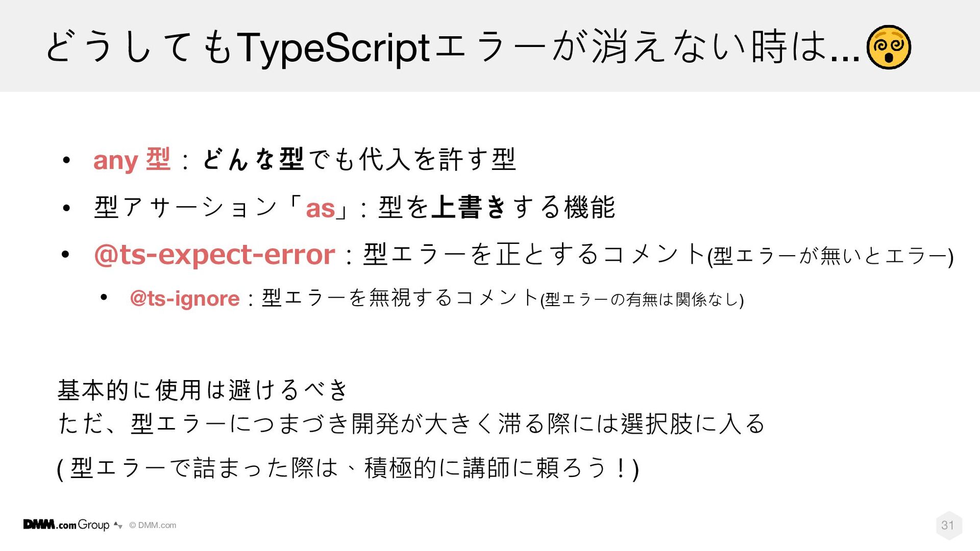
Task: Click the '@ts-ignore' red text
Action: 185,298
